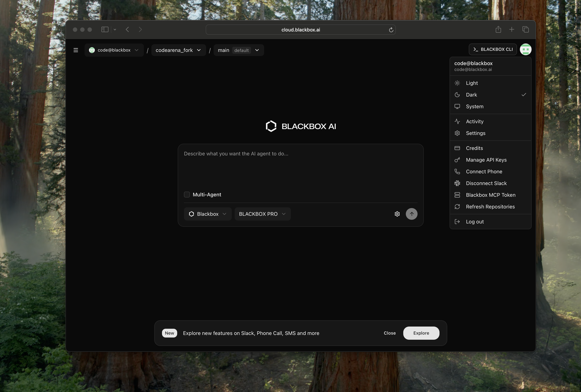The width and height of the screenshot is (581, 392).
Task: Enable the Multi-Agent checkbox
Action: (187, 195)
